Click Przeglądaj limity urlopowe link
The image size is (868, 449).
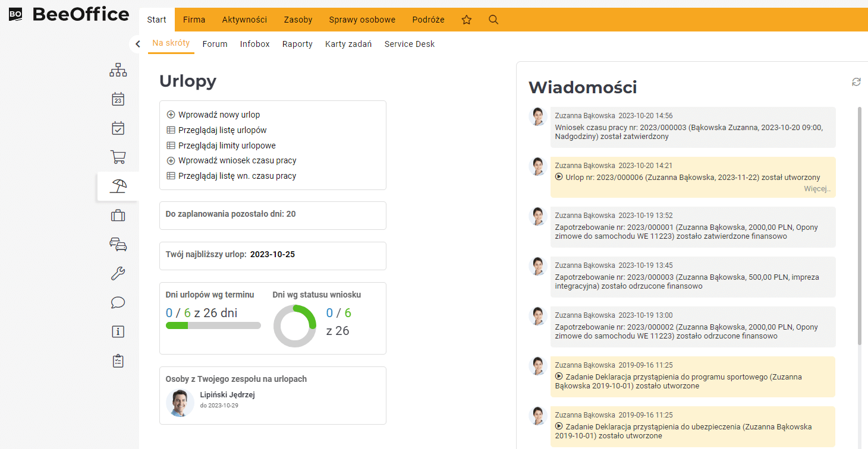[x=227, y=146]
